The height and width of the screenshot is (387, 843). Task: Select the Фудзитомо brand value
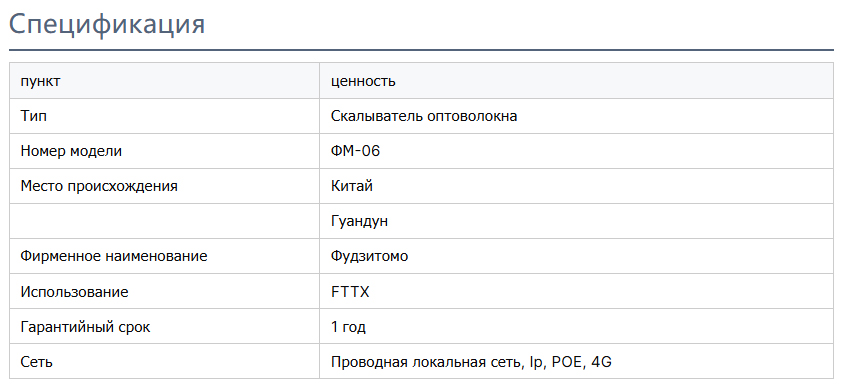coord(370,256)
